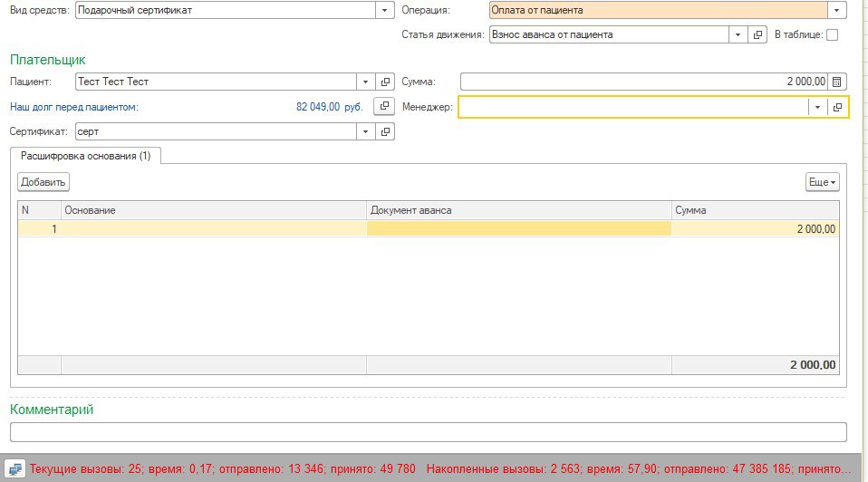The width and height of the screenshot is (868, 482).
Task: Click the Комментарий text field
Action: tap(429, 432)
